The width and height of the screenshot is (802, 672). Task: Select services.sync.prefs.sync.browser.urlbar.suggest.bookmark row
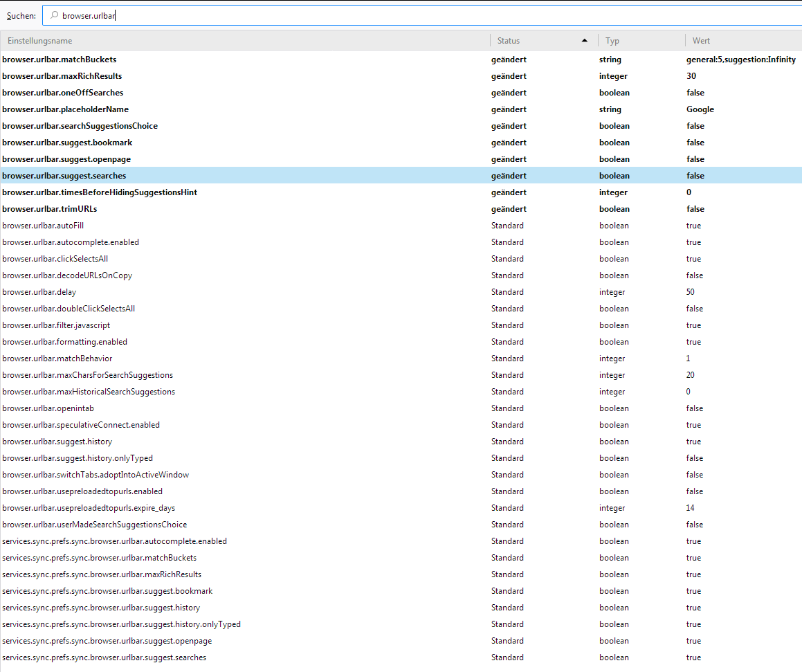click(x=401, y=591)
